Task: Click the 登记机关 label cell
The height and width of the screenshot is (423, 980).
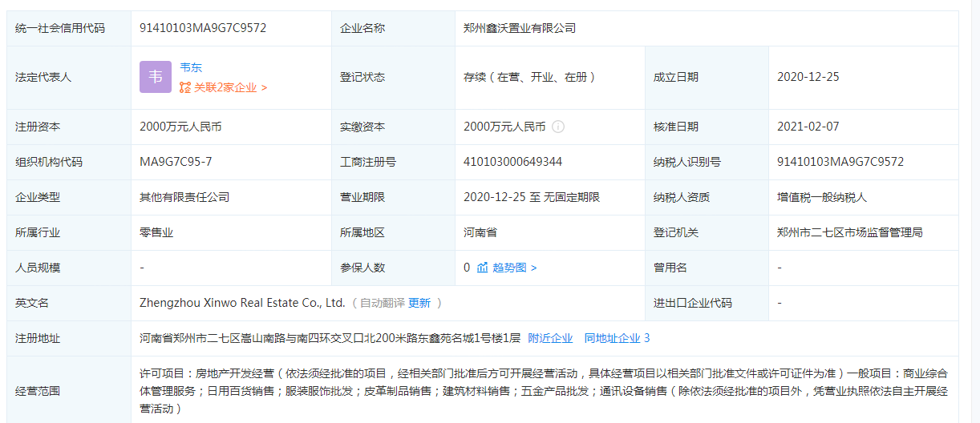Action: point(707,232)
